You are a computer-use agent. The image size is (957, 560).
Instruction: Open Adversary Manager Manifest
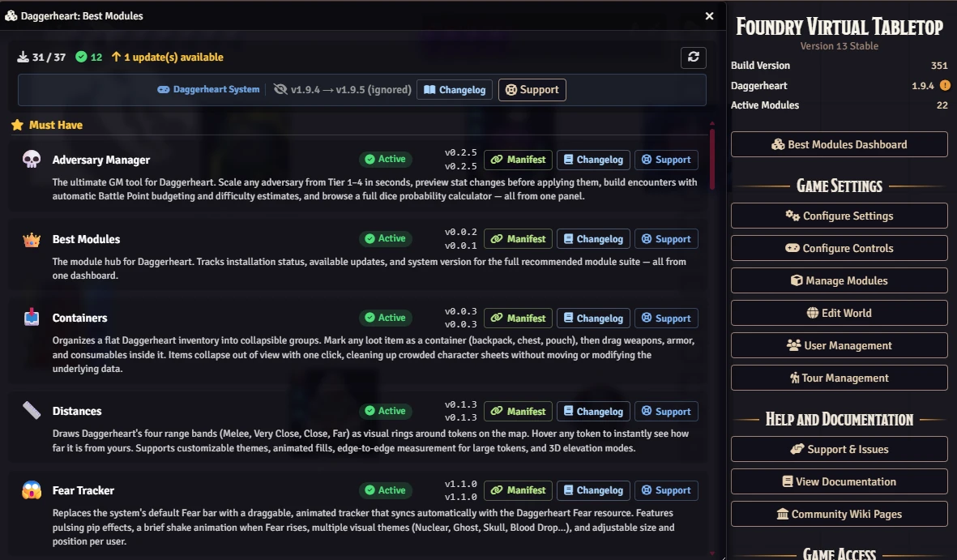point(518,160)
